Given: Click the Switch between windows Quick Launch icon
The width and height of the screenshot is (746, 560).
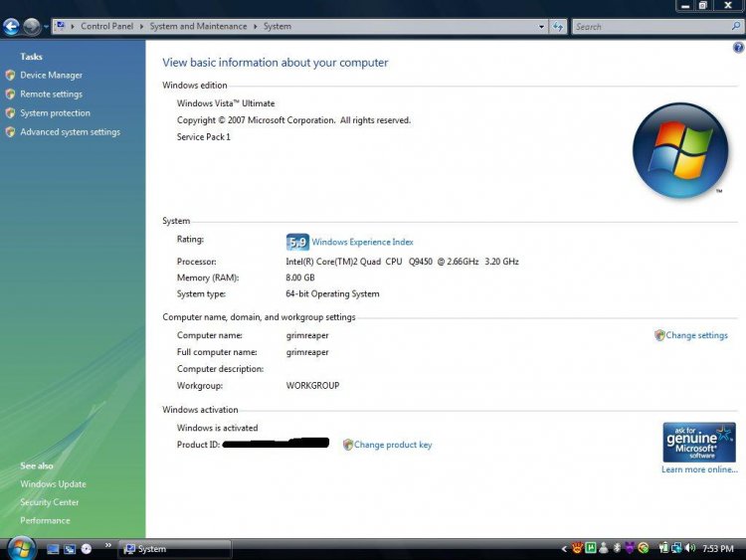Looking at the screenshot, I should click(70, 549).
